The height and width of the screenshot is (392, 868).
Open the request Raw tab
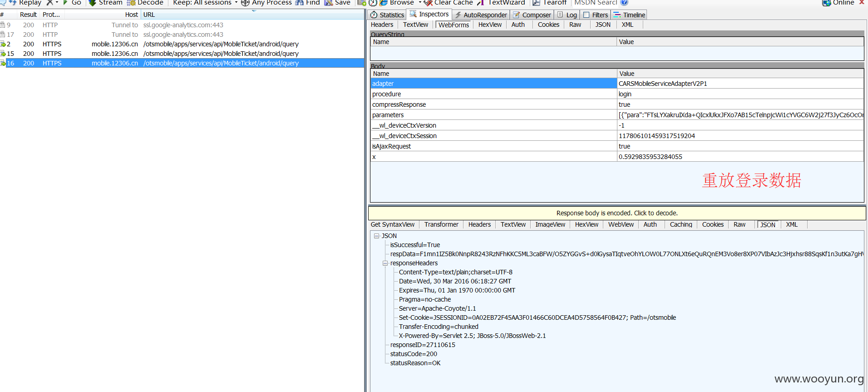[x=575, y=25]
